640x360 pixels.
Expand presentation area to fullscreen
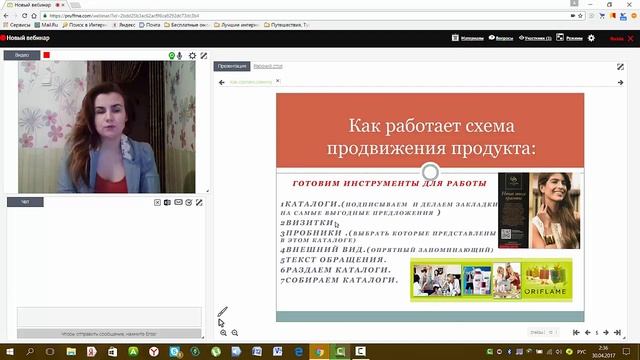[x=620, y=67]
